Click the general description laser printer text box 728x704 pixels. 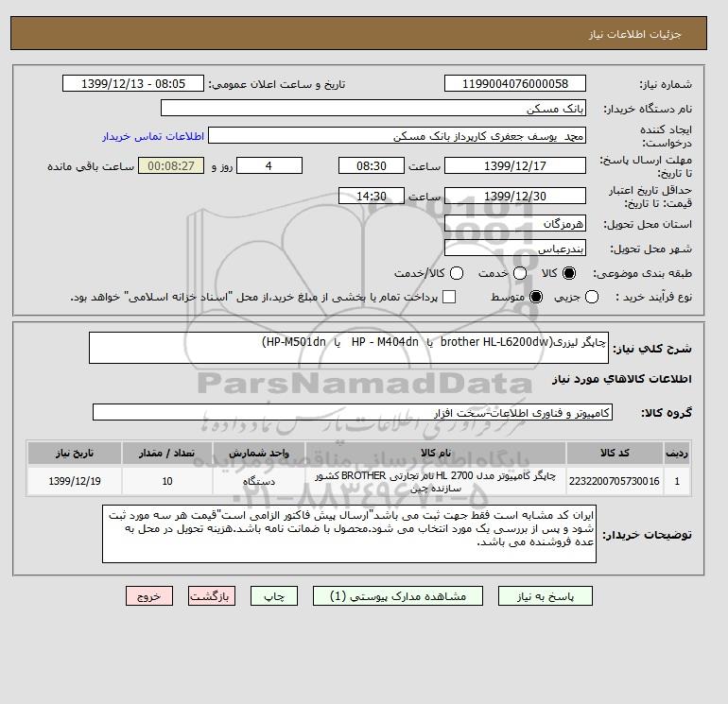pos(349,348)
